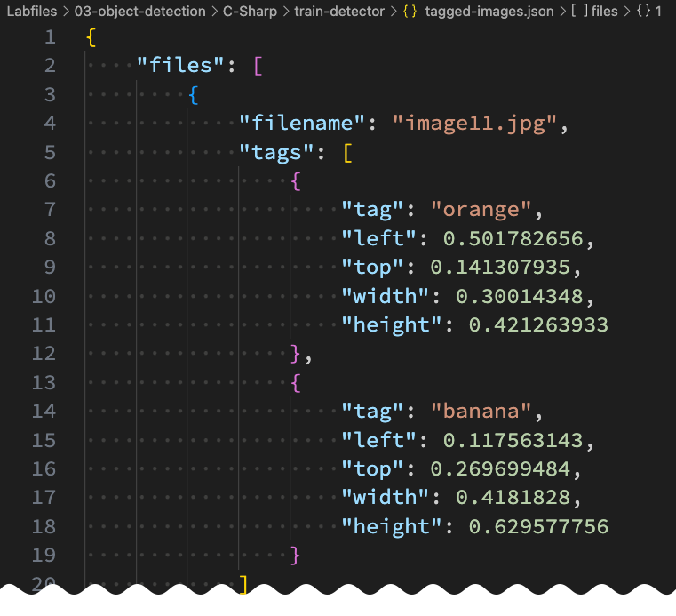Click the JSON braces icon before tagged-images.json
676x616 pixels.
coord(410,12)
